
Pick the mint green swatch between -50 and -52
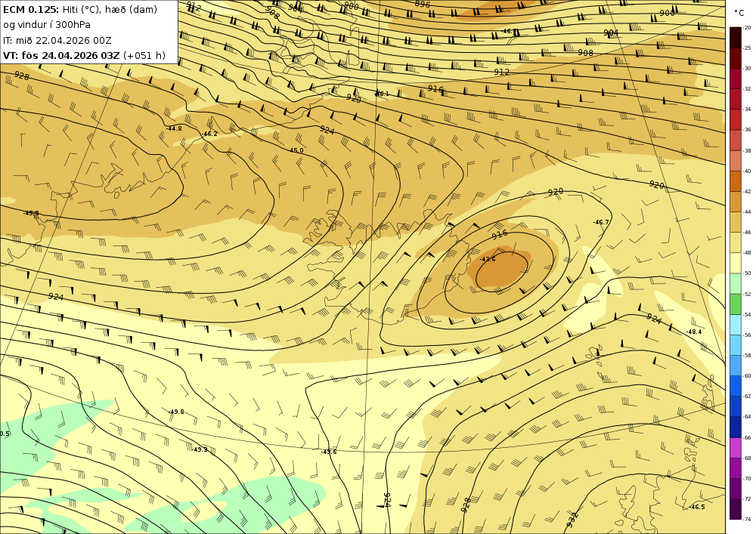[736, 283]
